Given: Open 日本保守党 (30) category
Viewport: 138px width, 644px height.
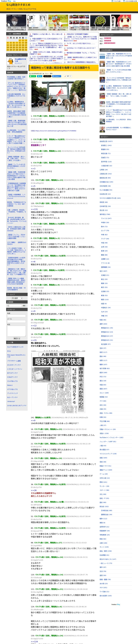Looking at the screenshot, I should 105,206.
